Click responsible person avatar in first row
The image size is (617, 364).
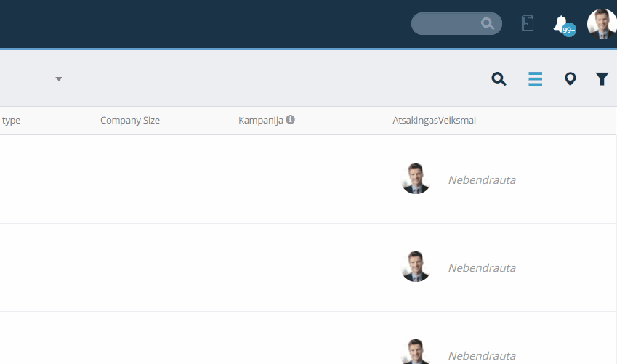[x=415, y=179]
